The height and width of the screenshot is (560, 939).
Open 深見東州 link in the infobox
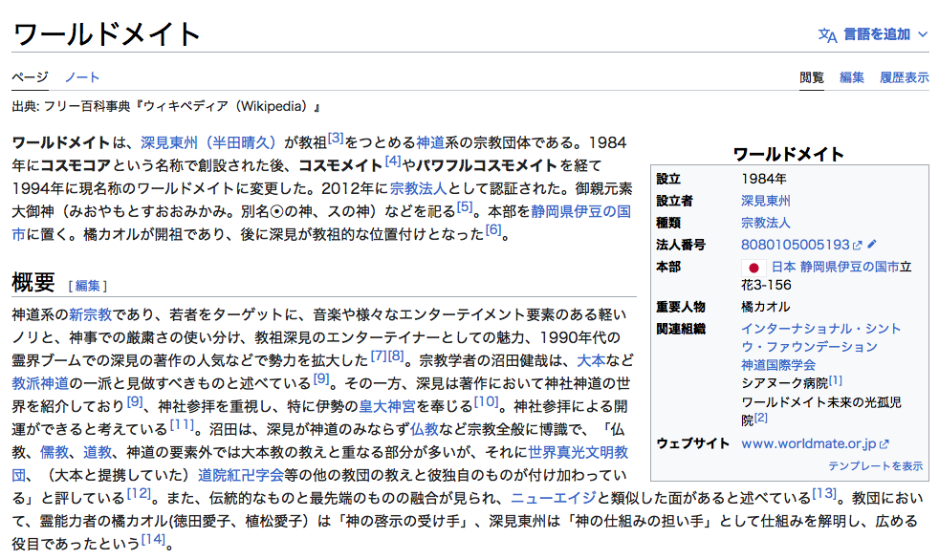click(765, 201)
